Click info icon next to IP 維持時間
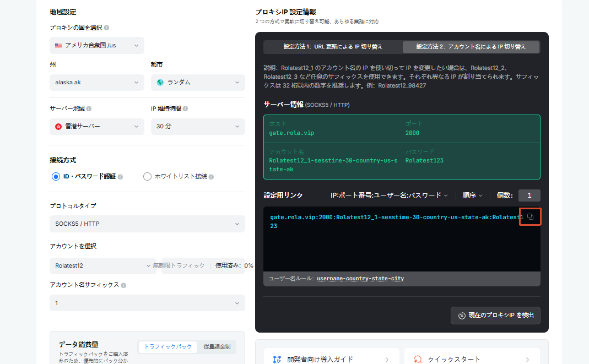This screenshot has width=589, height=364. (x=185, y=109)
